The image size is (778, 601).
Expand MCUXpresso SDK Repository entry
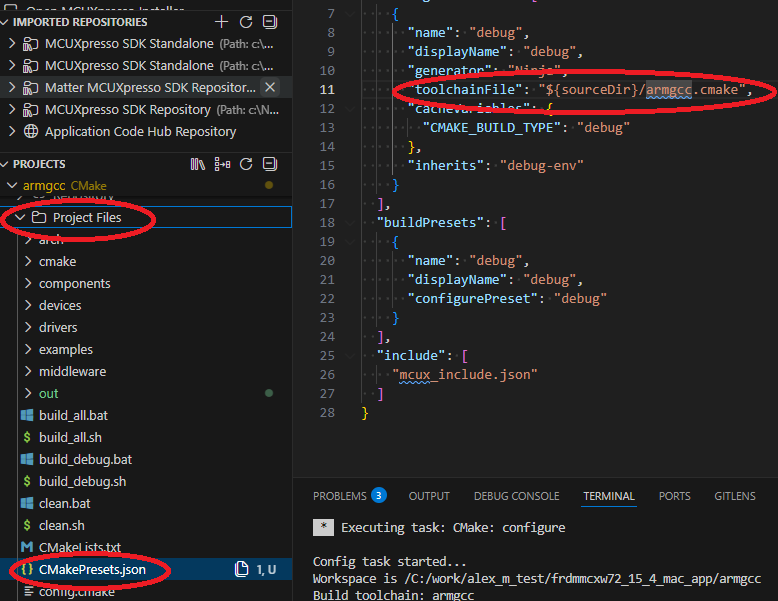tap(12, 109)
